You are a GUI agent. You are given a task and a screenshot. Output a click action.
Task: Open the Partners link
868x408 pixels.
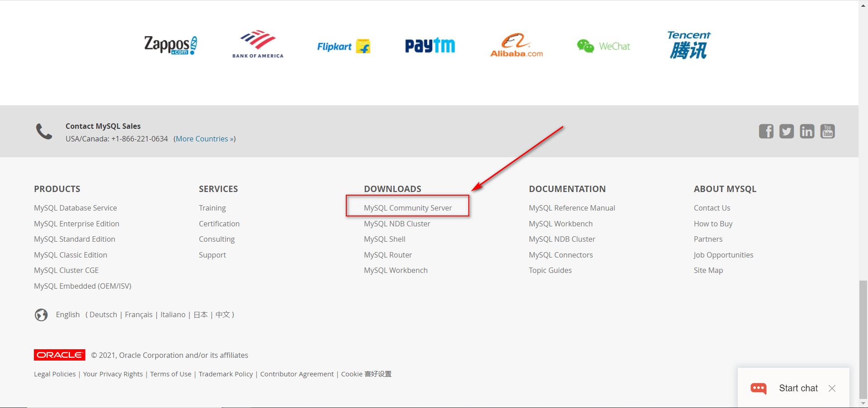click(x=708, y=239)
